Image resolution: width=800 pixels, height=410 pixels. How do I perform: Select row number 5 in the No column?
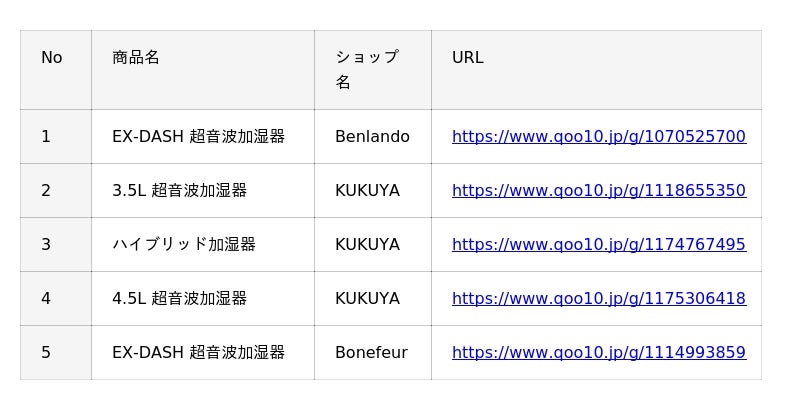tap(46, 352)
